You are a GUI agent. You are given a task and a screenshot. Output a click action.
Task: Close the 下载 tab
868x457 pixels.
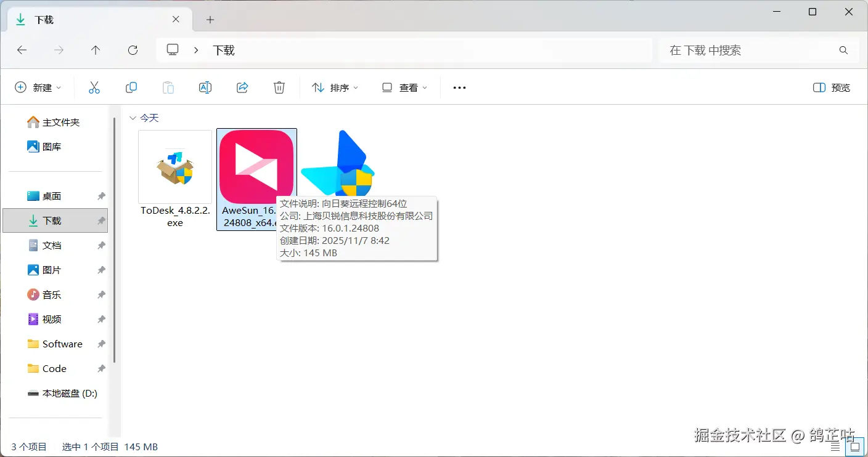point(176,19)
